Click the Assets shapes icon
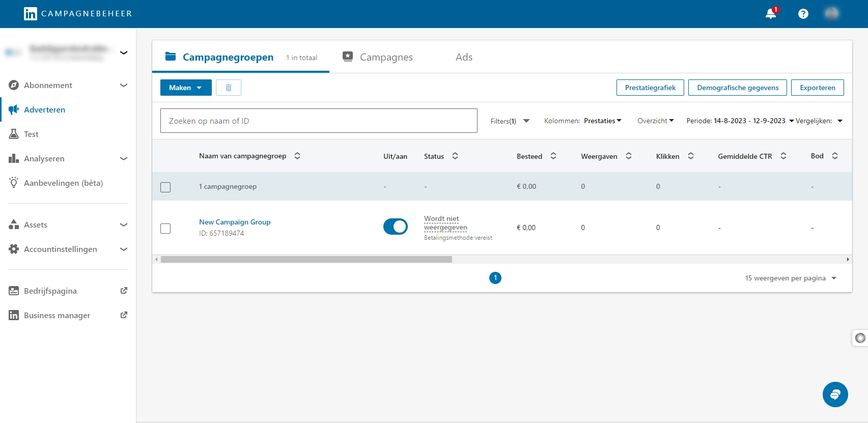This screenshot has width=868, height=423. tap(14, 224)
